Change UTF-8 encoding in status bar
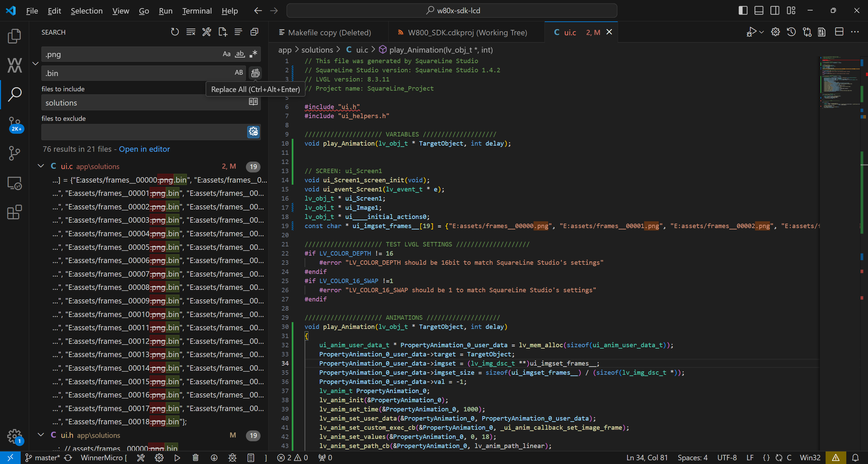The height and width of the screenshot is (464, 868). pyautogui.click(x=727, y=458)
